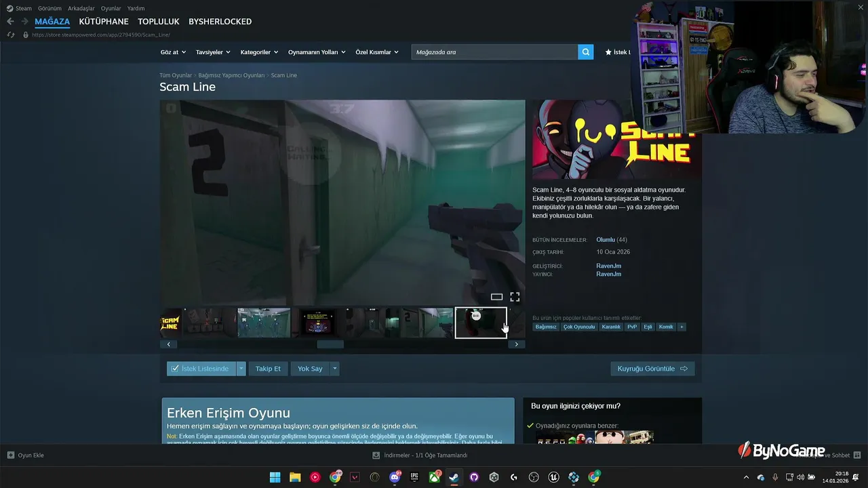Open Tüm Oyunlar breadcrumb link
This screenshot has height=488, width=868.
pos(176,75)
